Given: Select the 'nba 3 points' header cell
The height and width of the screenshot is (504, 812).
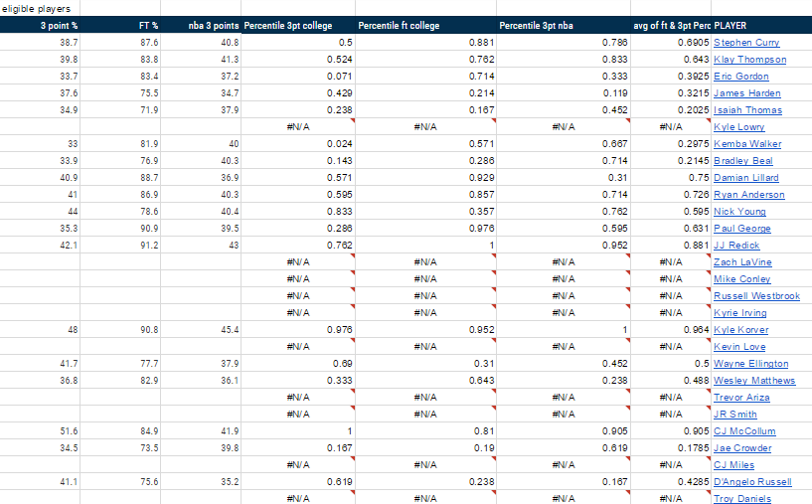Looking at the screenshot, I should pyautogui.click(x=201, y=25).
